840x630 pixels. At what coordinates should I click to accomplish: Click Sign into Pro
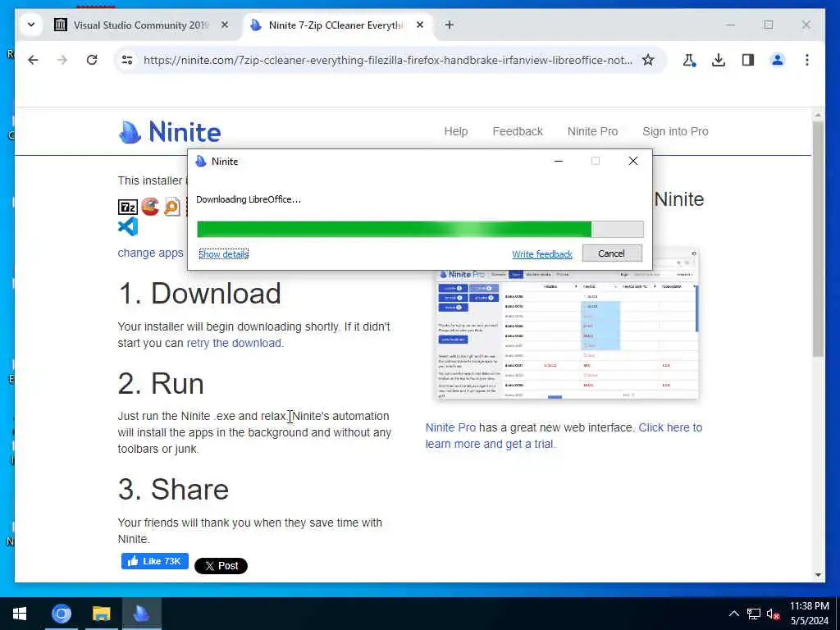[675, 131]
